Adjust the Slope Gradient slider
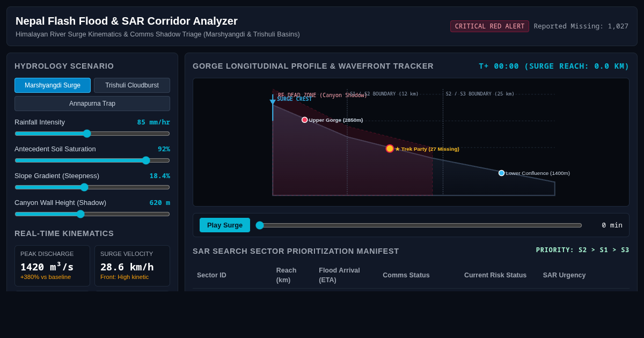This screenshot has width=644, height=338. (92, 187)
